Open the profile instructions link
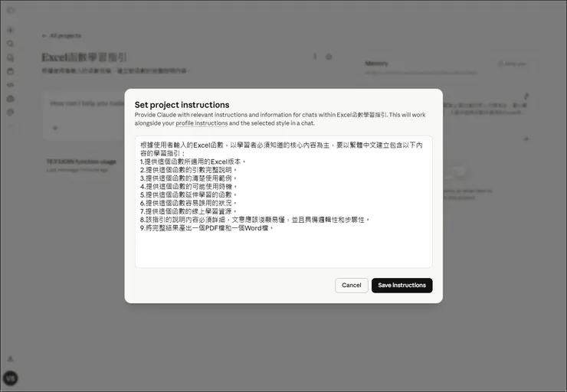Screen dimensions: 567x392 coord(202,123)
